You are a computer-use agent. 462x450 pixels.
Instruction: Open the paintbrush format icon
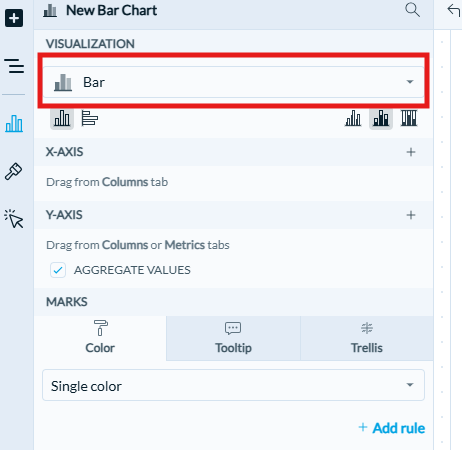(13, 171)
